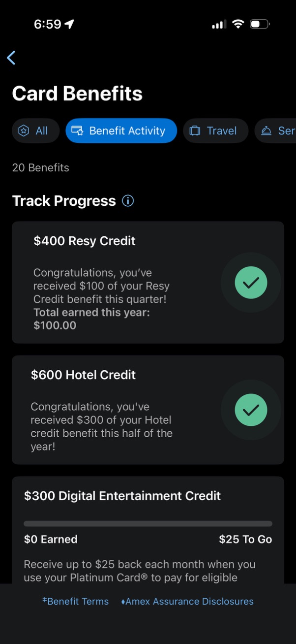Toggle the Benefit Activity filter off
Screen dimensions: 296x644
point(121,130)
